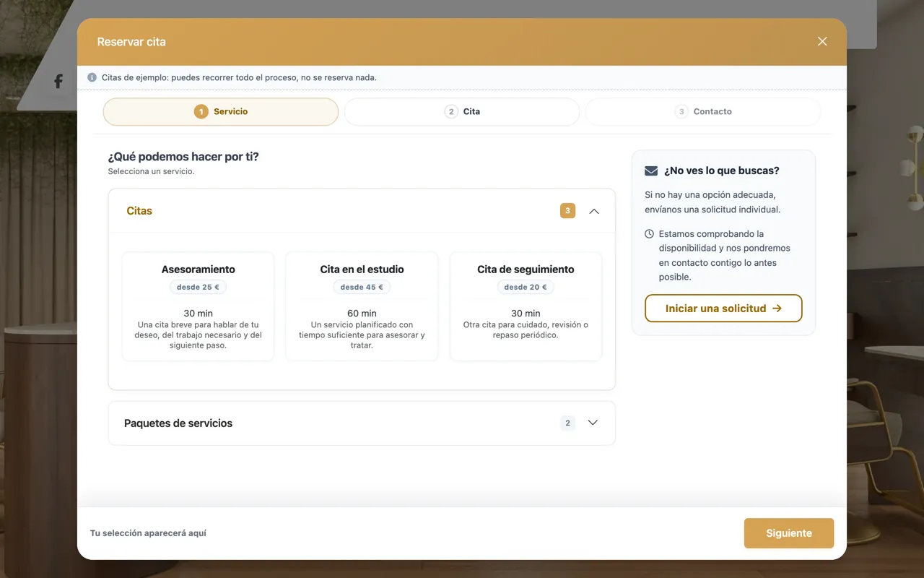
Task: Click the 60 min duration text
Action: tap(362, 314)
